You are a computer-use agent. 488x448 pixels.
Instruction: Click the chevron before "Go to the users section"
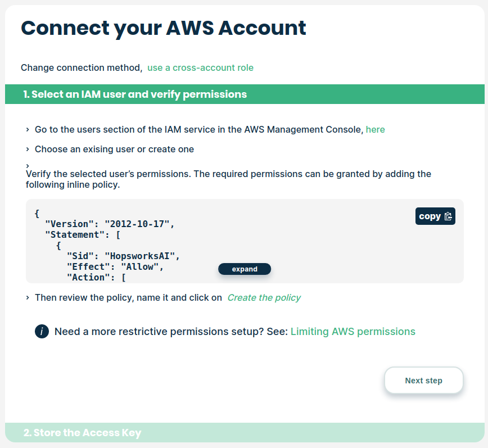28,130
